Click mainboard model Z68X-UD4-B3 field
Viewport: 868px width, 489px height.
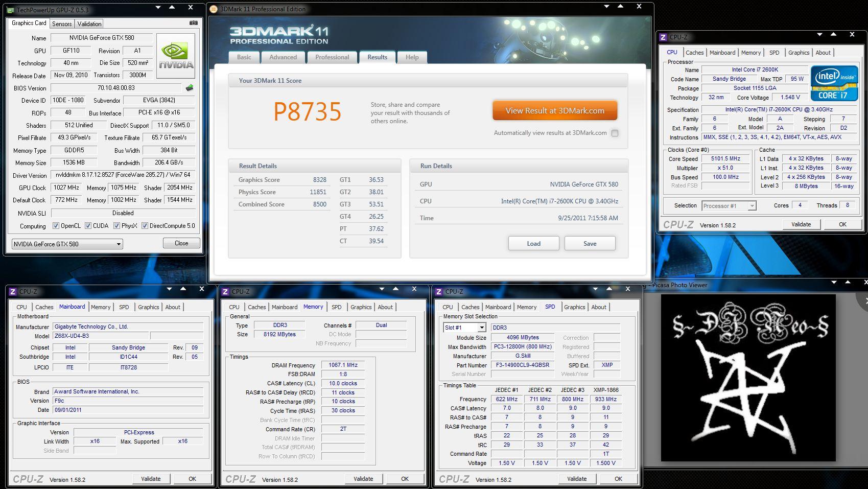tap(101, 336)
